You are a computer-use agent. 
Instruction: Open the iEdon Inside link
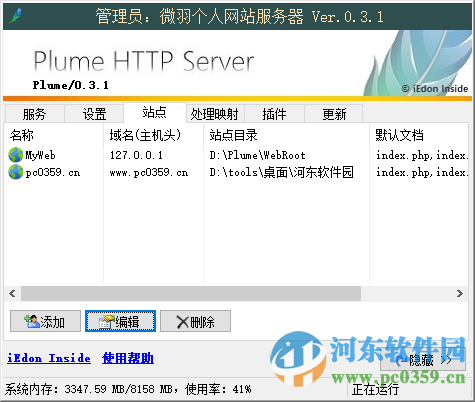(49, 358)
